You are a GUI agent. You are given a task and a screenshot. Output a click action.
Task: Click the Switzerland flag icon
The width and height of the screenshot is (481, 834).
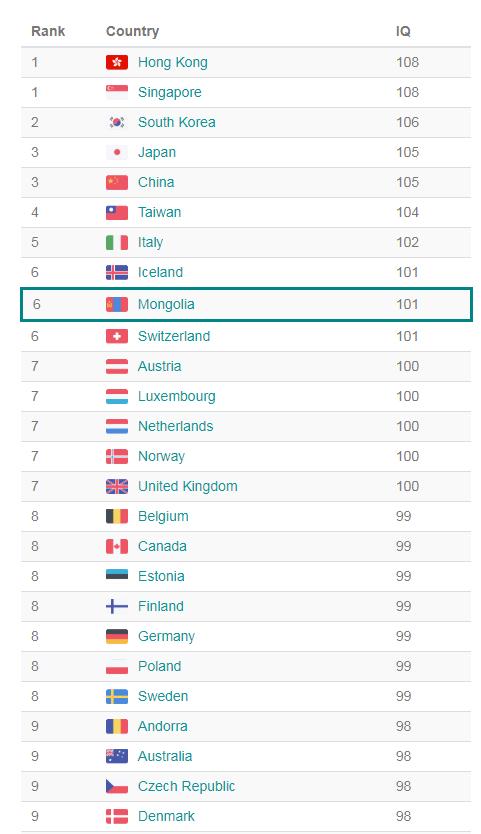click(117, 336)
